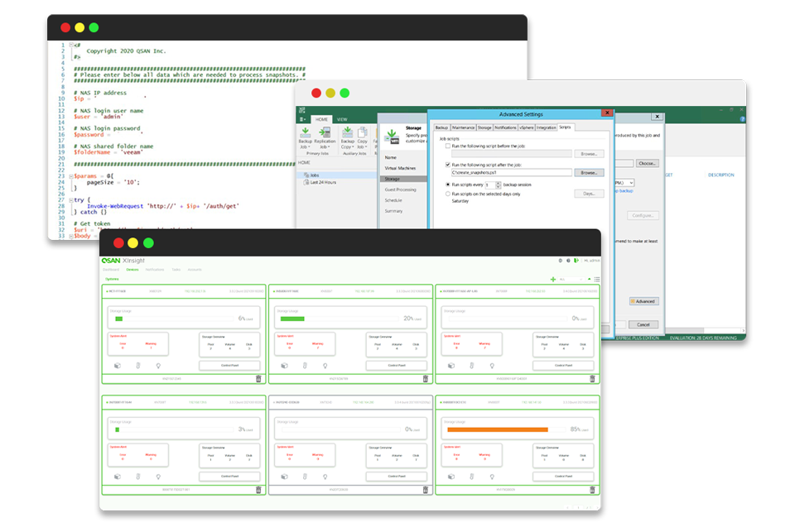
Task: Open the Tasks tab in XInsight
Action: pyautogui.click(x=176, y=270)
